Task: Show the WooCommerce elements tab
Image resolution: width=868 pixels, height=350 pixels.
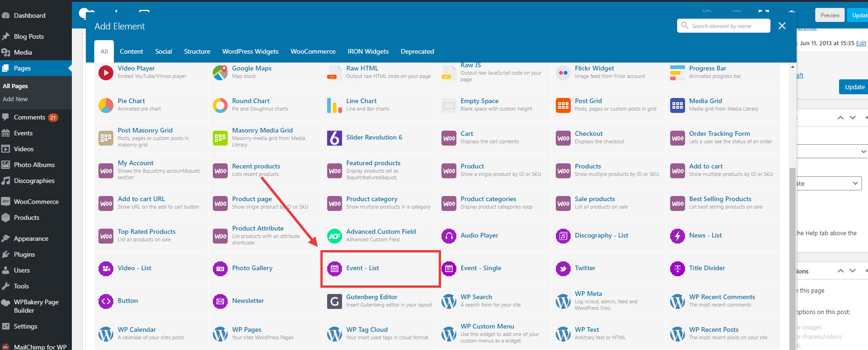Action: click(x=313, y=51)
